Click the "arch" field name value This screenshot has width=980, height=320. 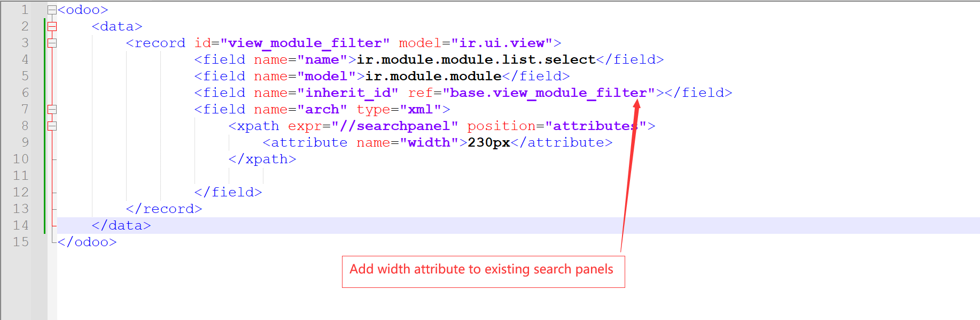click(x=322, y=109)
